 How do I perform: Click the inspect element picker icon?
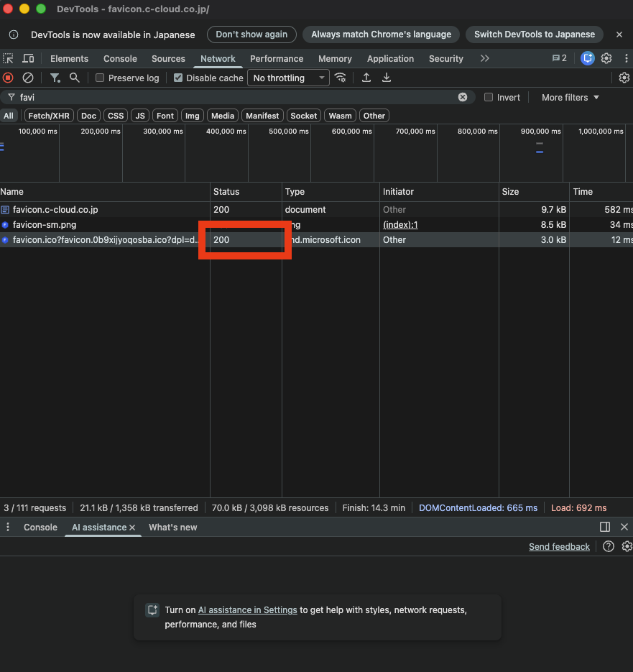(x=9, y=59)
